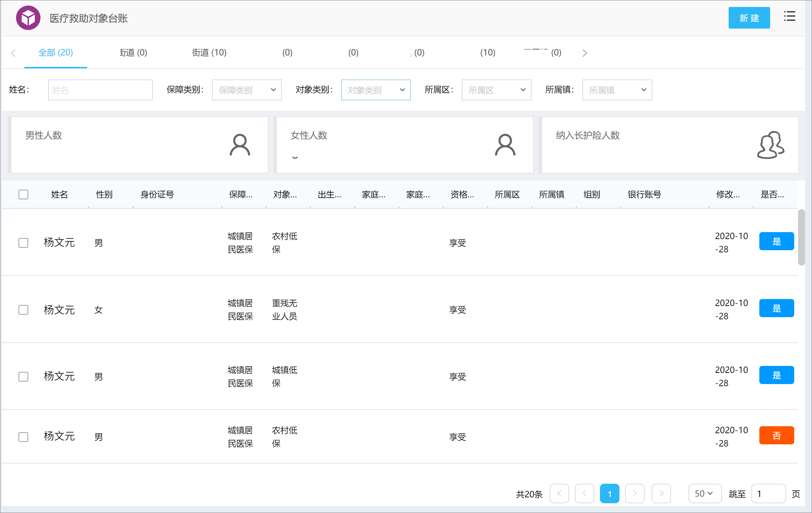Click the purple cube application logo
The image size is (812, 513).
click(28, 17)
